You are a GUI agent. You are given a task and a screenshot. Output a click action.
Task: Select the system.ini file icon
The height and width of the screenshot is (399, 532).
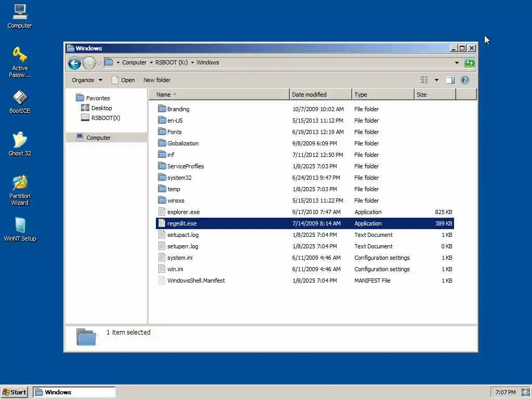162,258
